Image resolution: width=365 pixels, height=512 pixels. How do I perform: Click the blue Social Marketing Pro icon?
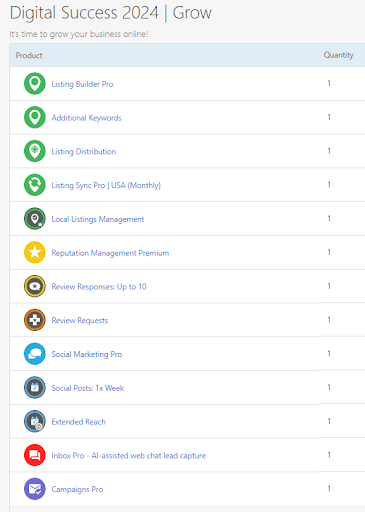35,354
